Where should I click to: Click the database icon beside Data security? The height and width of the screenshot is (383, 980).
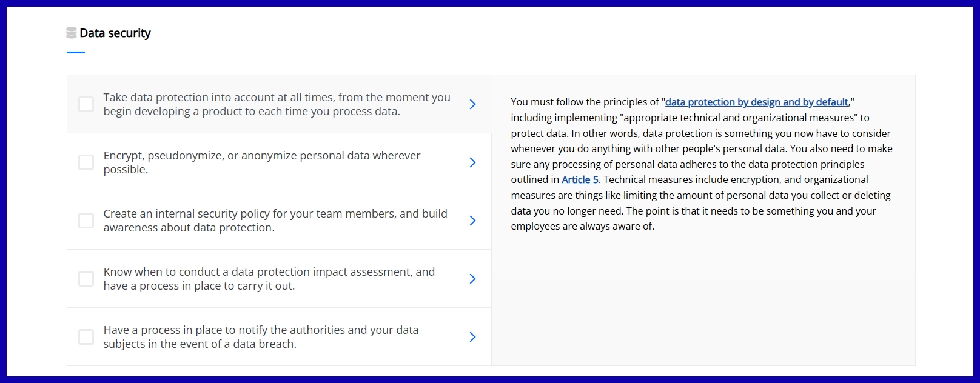point(72,33)
